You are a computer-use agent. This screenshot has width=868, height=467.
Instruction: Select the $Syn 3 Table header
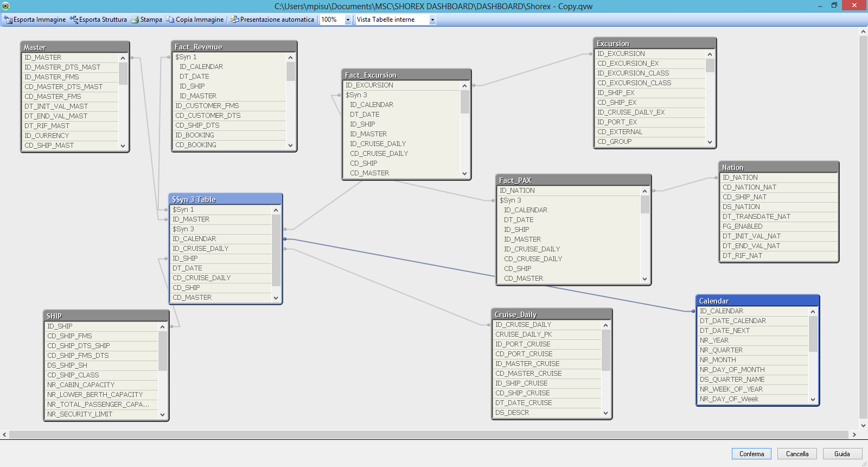[225, 199]
